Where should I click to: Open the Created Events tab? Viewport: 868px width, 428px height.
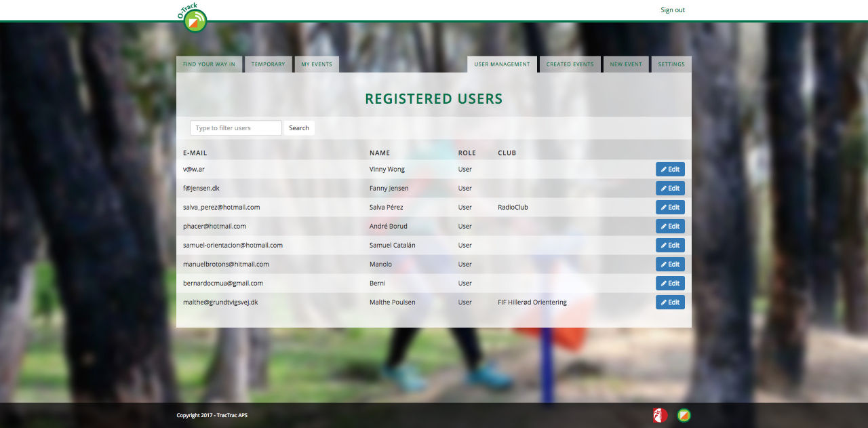(570, 64)
